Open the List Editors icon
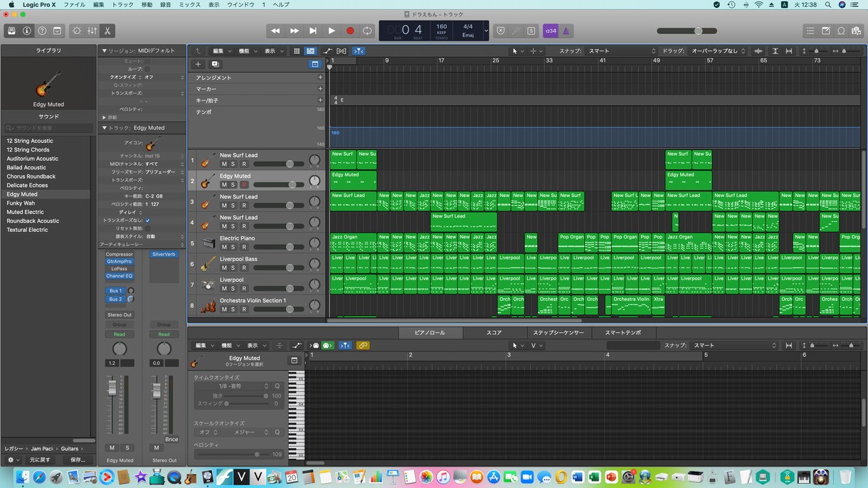Image resolution: width=868 pixels, height=488 pixels. click(x=810, y=31)
